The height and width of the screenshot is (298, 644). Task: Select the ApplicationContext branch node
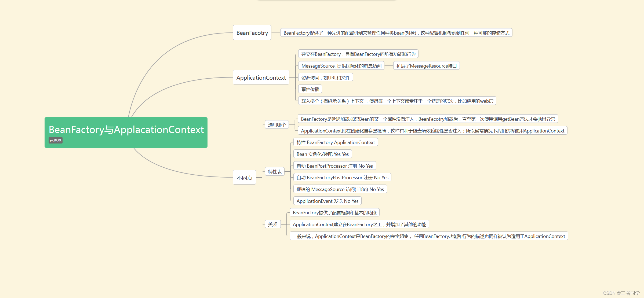tap(261, 78)
